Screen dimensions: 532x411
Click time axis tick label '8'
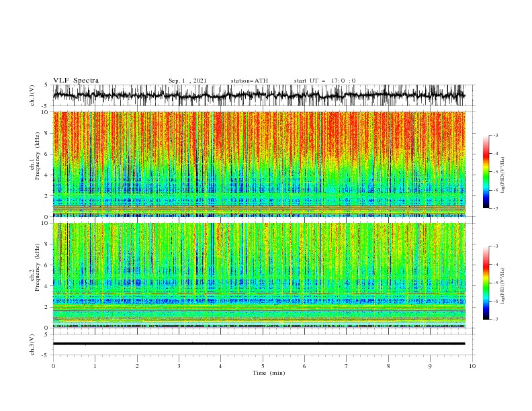(x=388, y=366)
